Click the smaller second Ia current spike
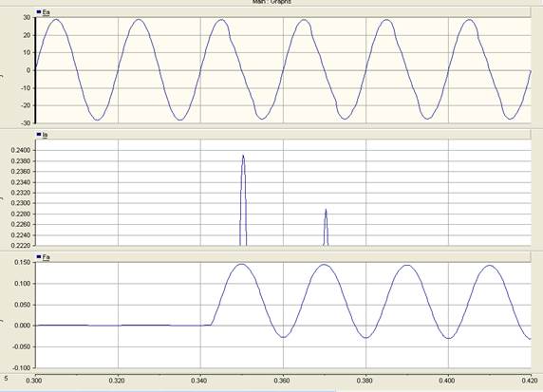The image size is (543, 392). pyautogui.click(x=326, y=210)
